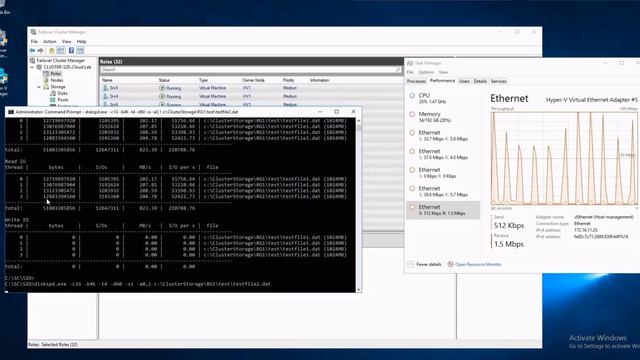
Task: Collapse the Storage tree node
Action: point(39,87)
